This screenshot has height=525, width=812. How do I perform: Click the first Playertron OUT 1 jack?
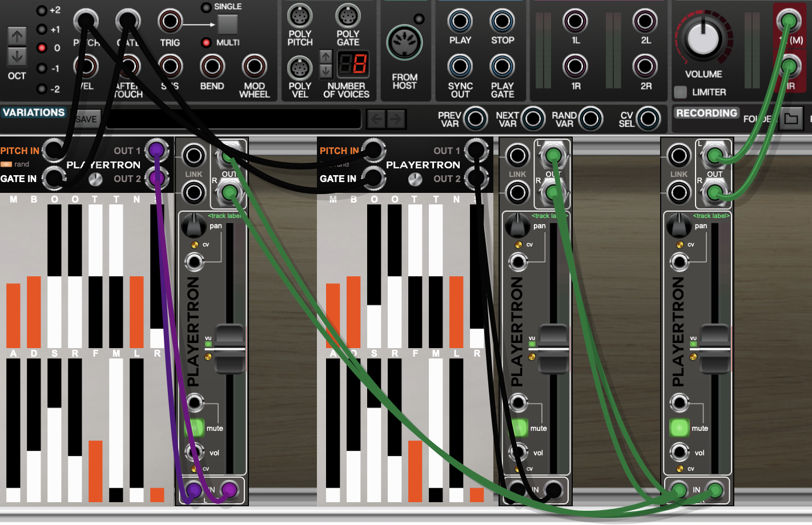click(156, 151)
